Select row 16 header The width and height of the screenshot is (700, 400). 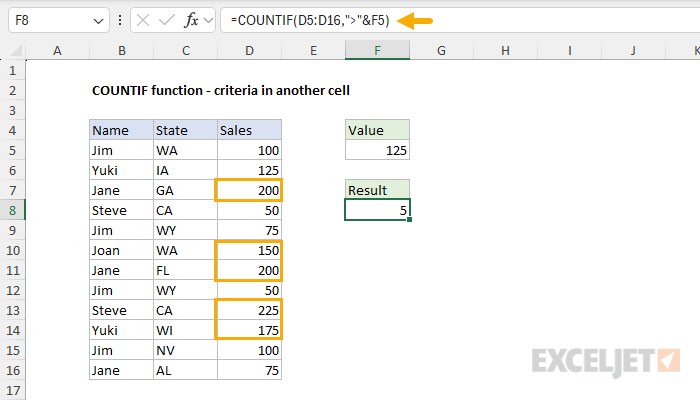[12, 371]
